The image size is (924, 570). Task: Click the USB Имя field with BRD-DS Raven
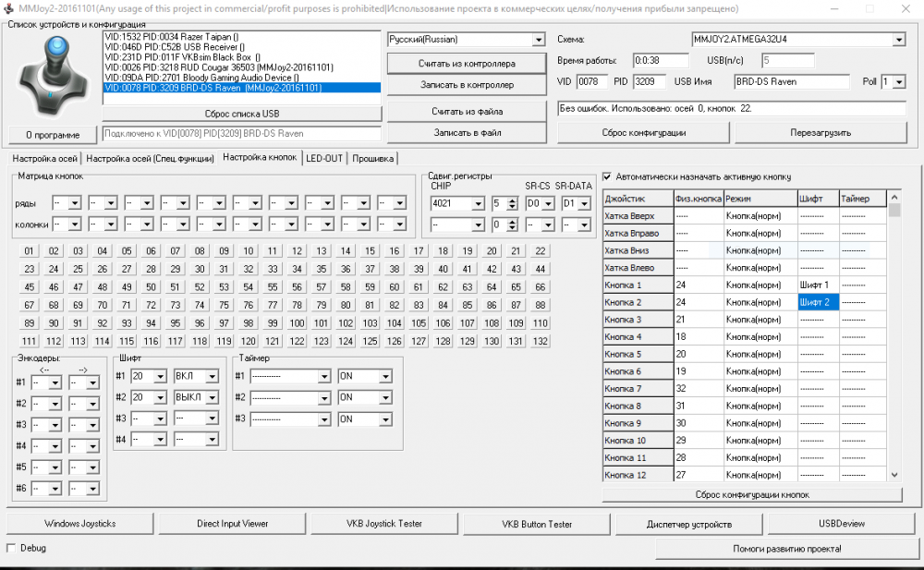pos(793,81)
